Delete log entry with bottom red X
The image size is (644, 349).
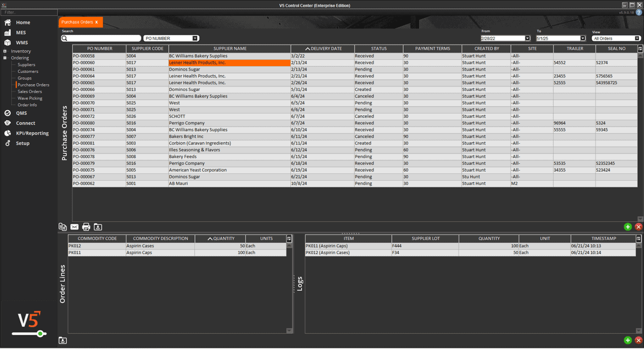[638, 340]
